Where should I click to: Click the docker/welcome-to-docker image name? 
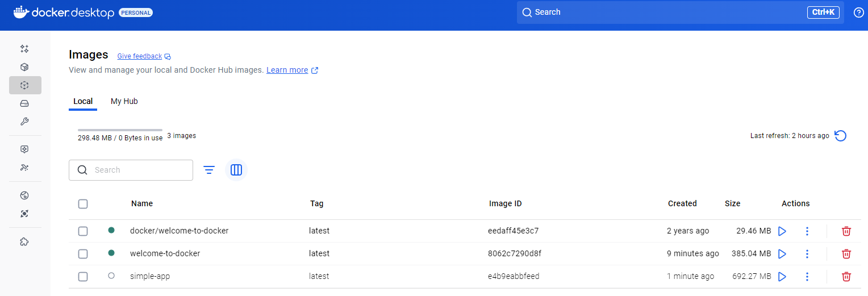(180, 231)
